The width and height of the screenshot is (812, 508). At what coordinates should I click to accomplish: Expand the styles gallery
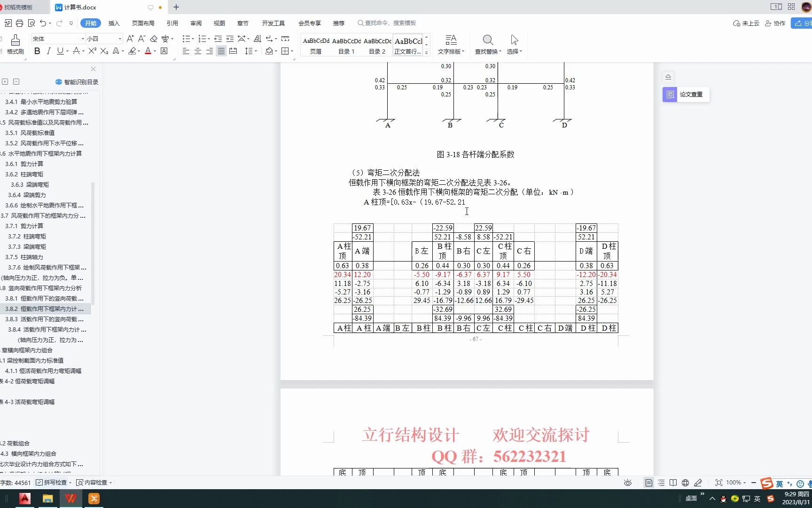tap(426, 52)
